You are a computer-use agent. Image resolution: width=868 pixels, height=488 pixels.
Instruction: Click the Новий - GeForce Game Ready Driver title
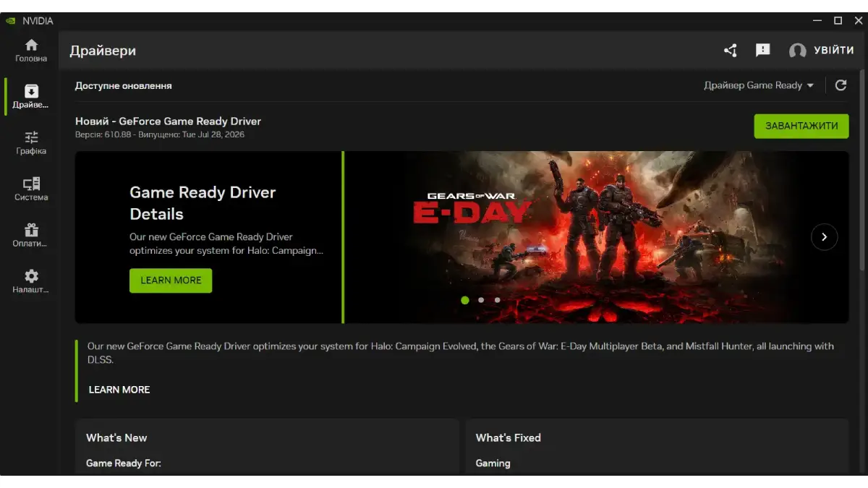coord(168,121)
